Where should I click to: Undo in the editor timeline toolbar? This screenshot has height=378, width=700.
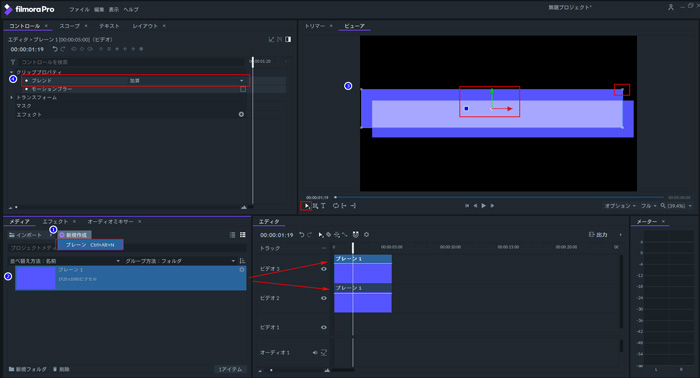(x=301, y=235)
